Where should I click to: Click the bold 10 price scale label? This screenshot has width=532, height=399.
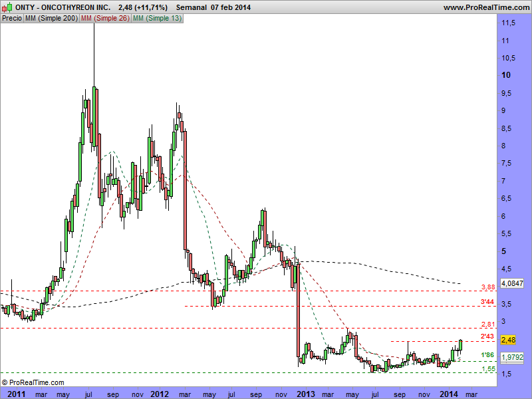(506, 75)
